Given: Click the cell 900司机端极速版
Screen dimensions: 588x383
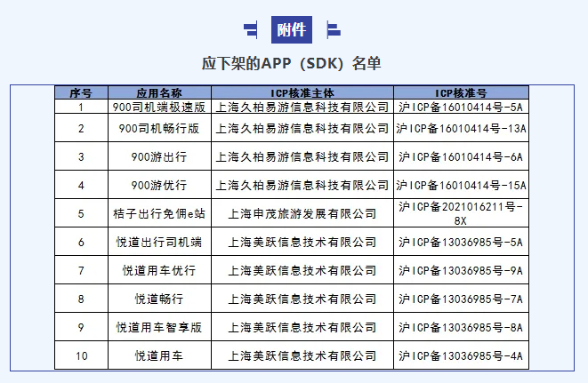Looking at the screenshot, I should (x=159, y=107).
